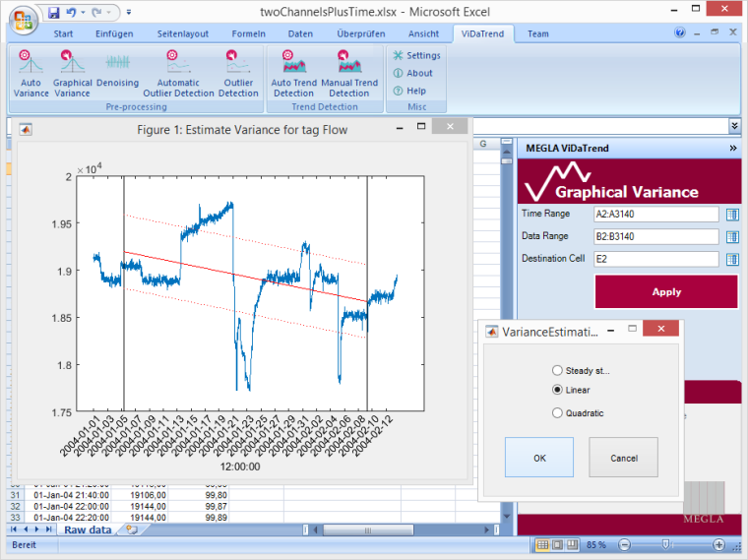Viewport: 748px width, 560px height.
Task: Open ViDaTrend Settings
Action: 416,55
